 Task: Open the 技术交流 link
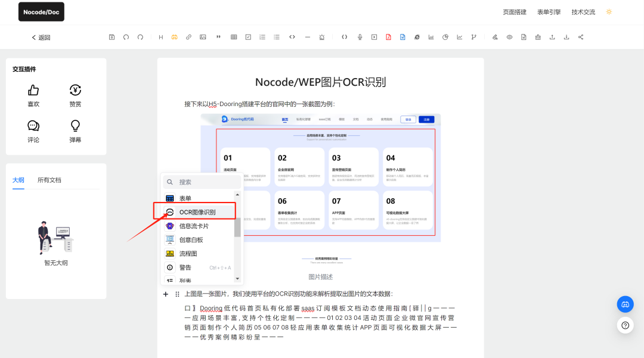(583, 11)
